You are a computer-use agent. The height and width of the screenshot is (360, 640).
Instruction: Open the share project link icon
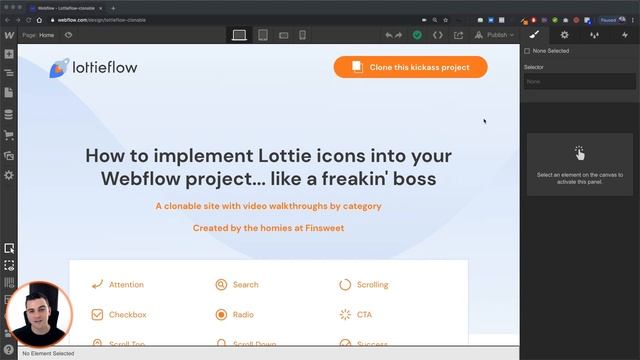click(458, 36)
